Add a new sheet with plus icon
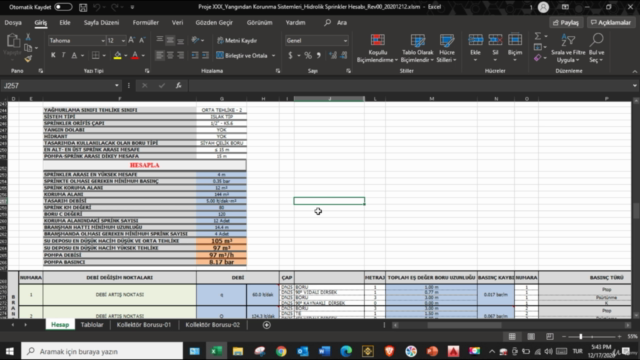640x360 pixels. click(x=267, y=325)
